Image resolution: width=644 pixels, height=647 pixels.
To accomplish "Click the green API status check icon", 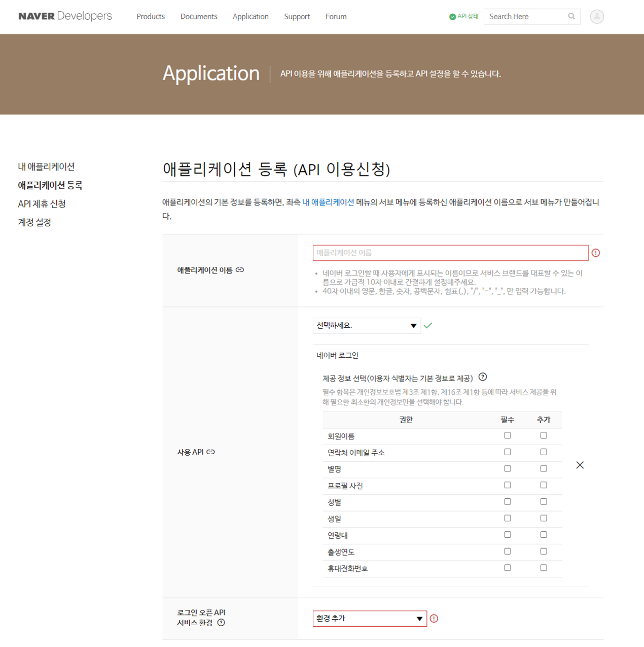I will (x=452, y=17).
